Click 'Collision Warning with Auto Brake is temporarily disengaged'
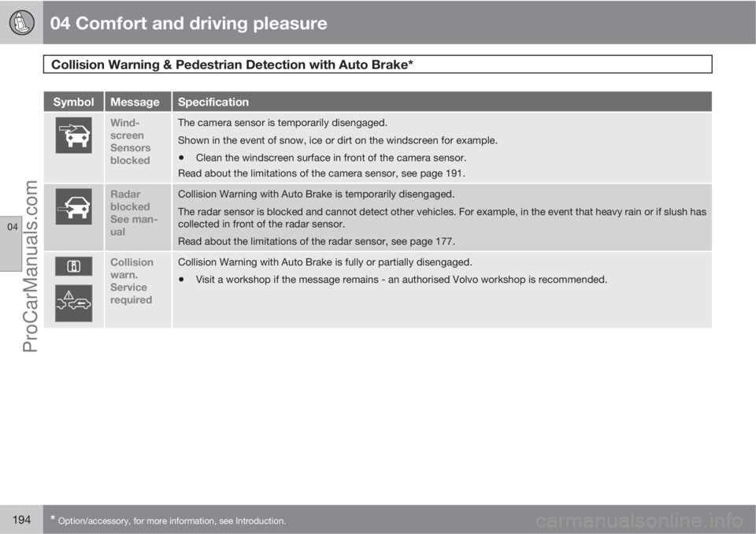This screenshot has height=534, width=756. click(317, 194)
